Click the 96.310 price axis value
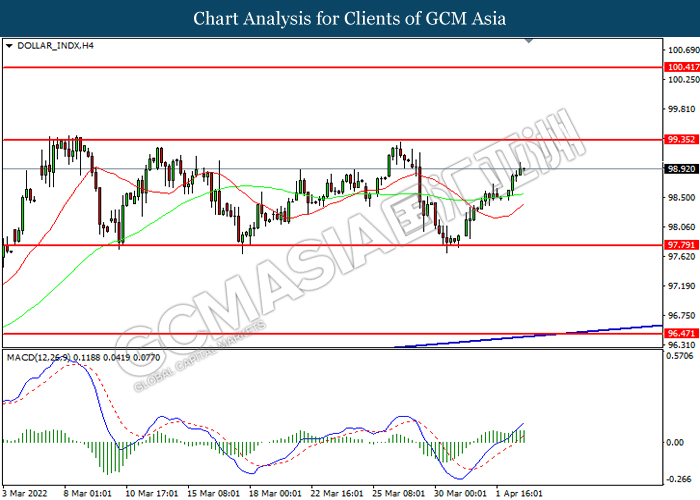The width and height of the screenshot is (700, 500). tap(681, 345)
